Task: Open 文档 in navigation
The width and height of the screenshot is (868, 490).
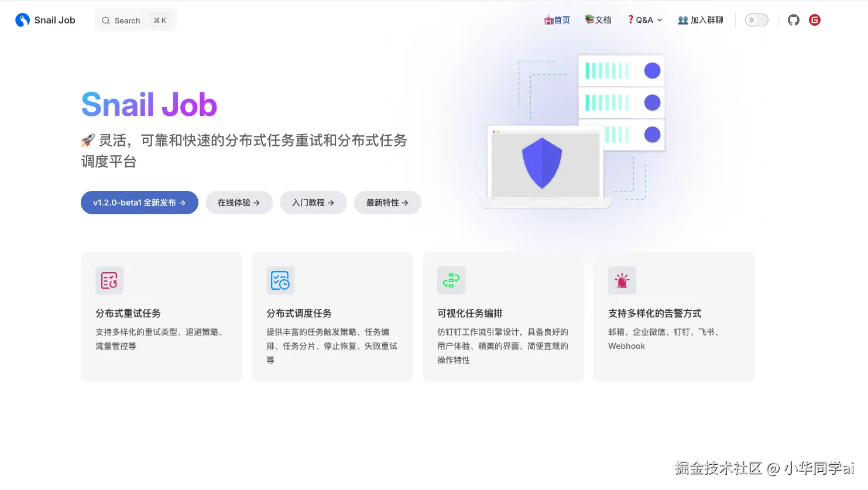Action: coord(598,20)
